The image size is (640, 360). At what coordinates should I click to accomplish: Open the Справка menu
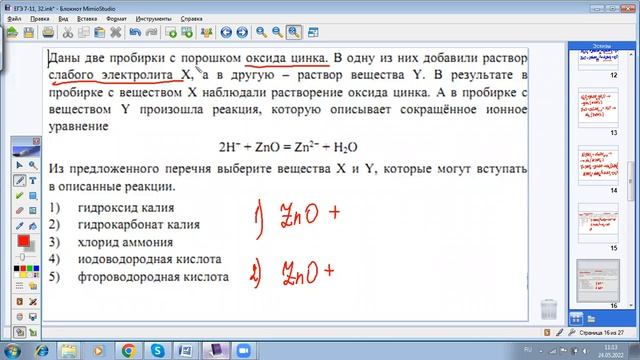click(191, 19)
